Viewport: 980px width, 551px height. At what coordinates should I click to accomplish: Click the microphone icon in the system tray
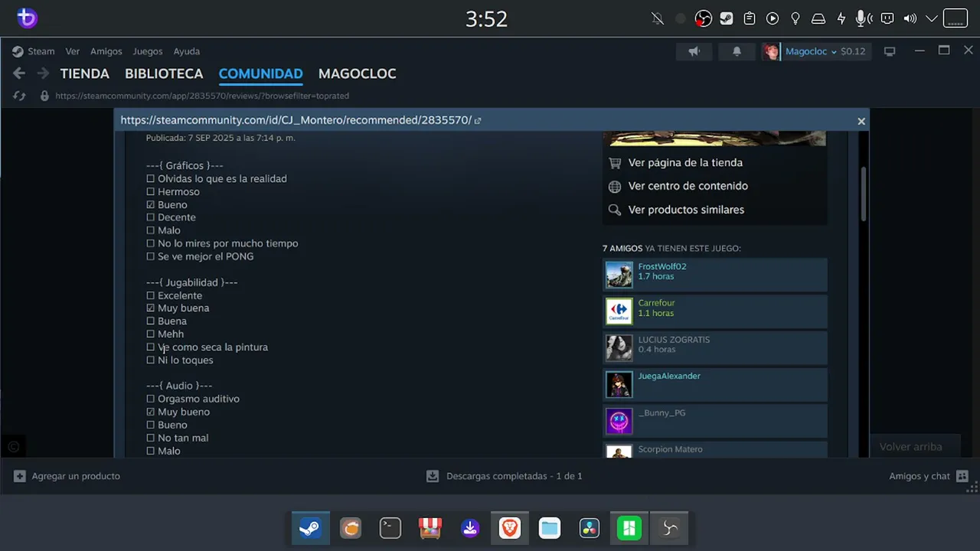click(864, 18)
